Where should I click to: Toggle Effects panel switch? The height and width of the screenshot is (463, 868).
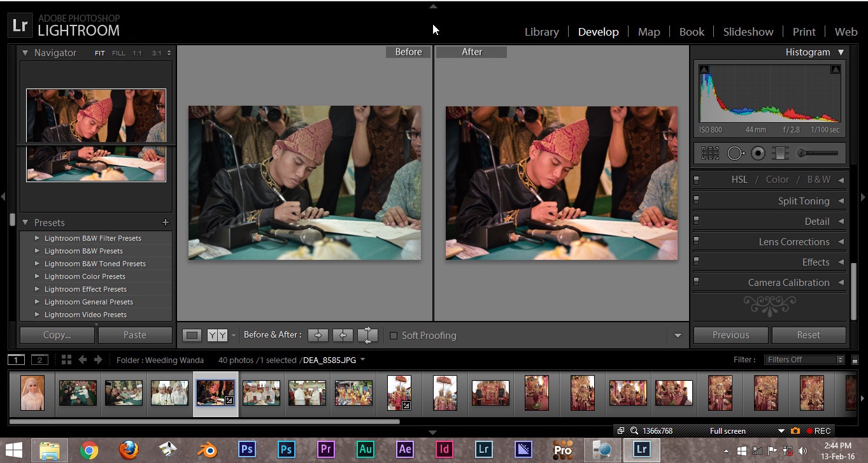pyautogui.click(x=696, y=262)
